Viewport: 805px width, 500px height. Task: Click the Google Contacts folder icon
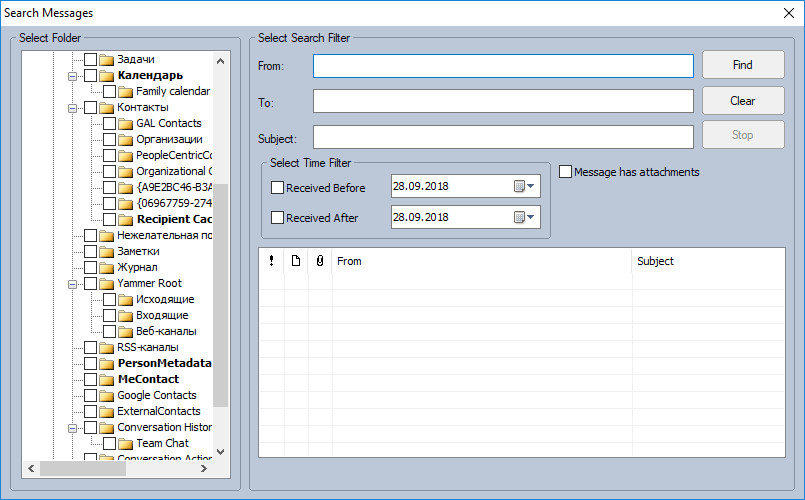click(107, 395)
